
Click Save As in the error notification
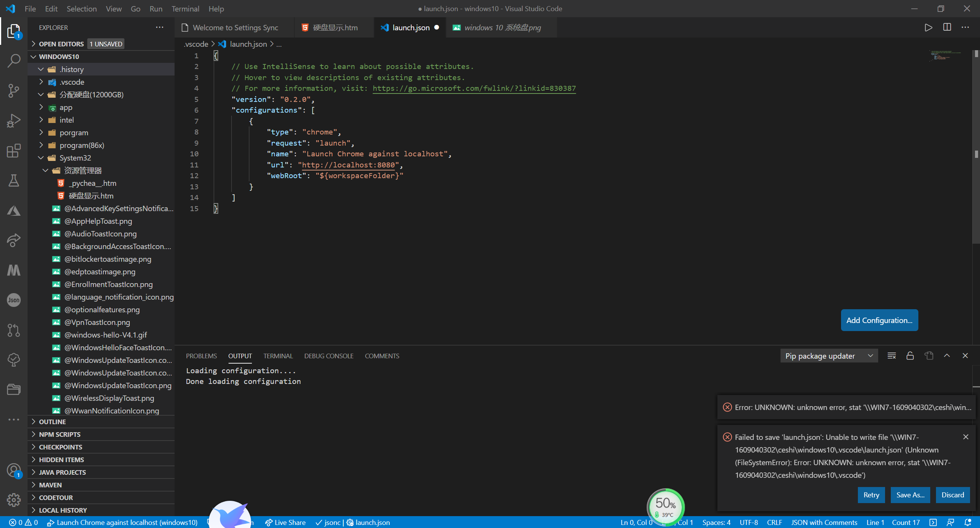pos(910,495)
